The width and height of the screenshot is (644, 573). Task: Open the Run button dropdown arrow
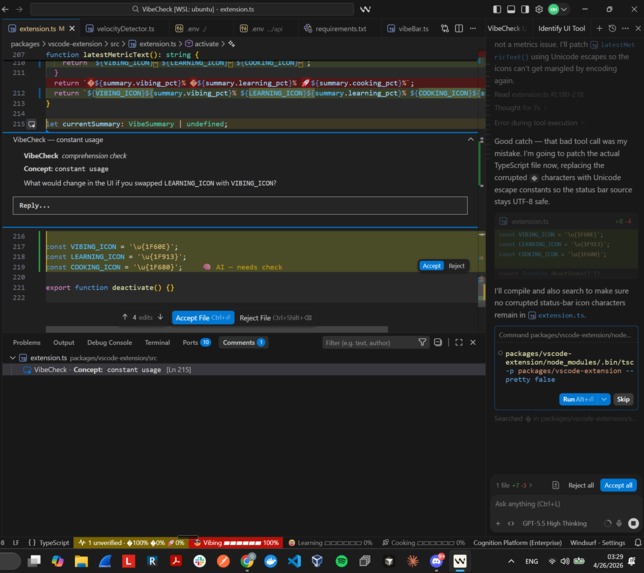(x=604, y=399)
